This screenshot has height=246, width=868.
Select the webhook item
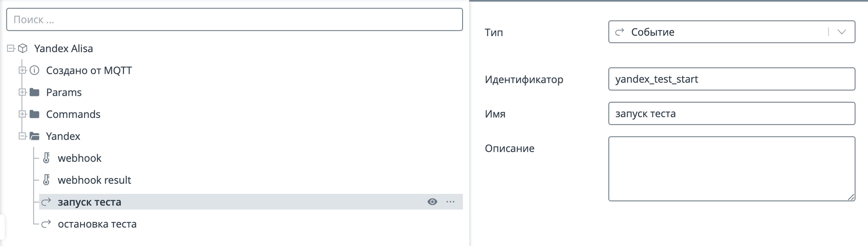pyautogui.click(x=79, y=158)
